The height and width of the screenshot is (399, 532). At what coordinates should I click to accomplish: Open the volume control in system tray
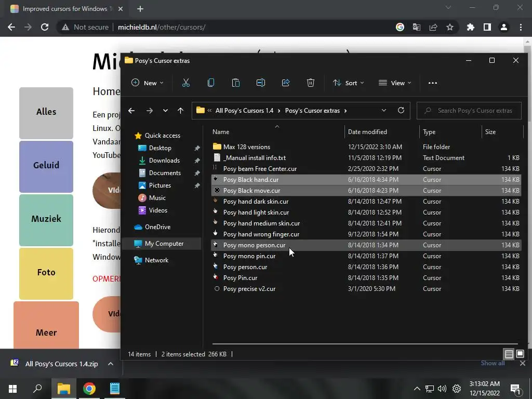(442, 389)
